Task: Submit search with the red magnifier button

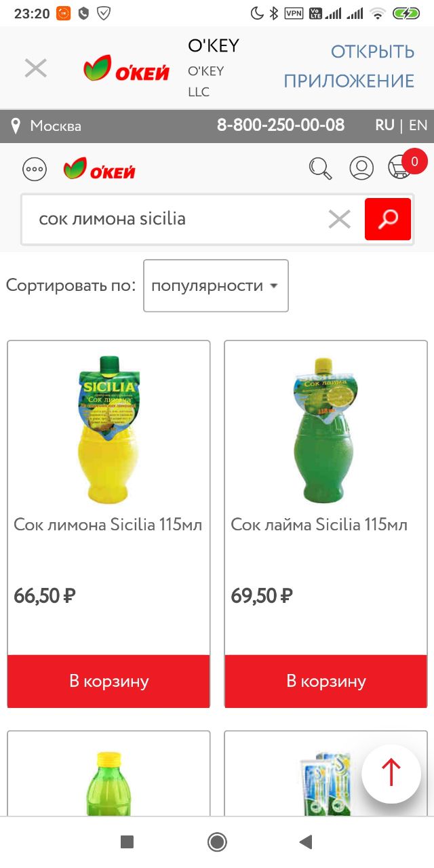Action: click(388, 219)
